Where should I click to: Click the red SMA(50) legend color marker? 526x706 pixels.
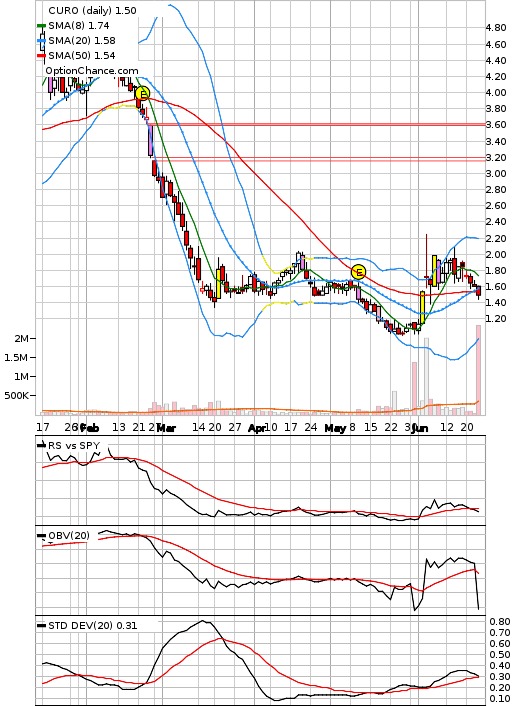[x=41, y=55]
